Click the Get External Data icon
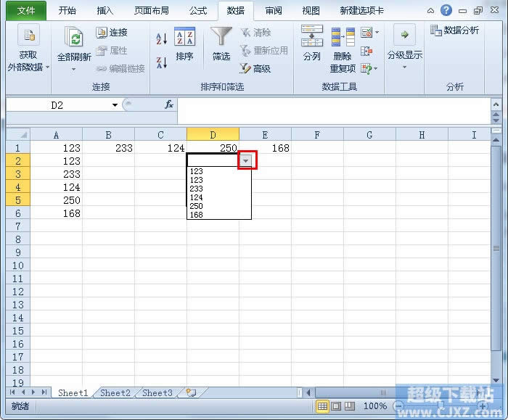This screenshot has width=508, height=420. click(x=28, y=35)
